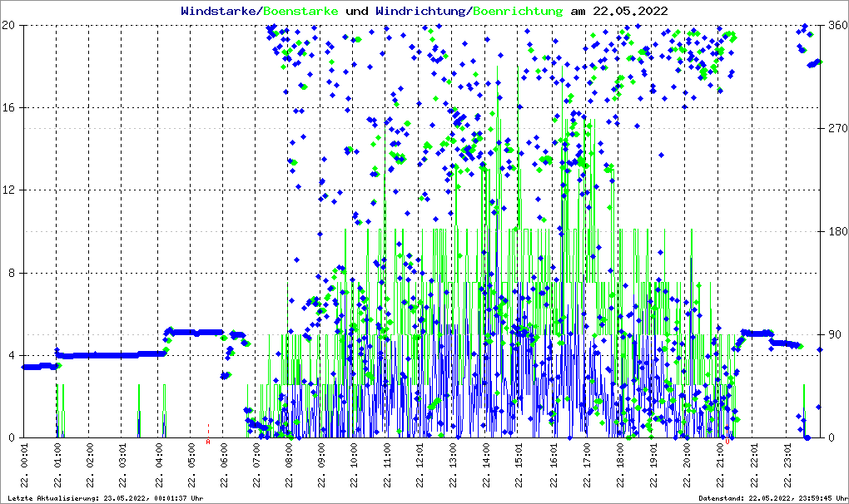Click the 12 value on left axis

point(9,190)
